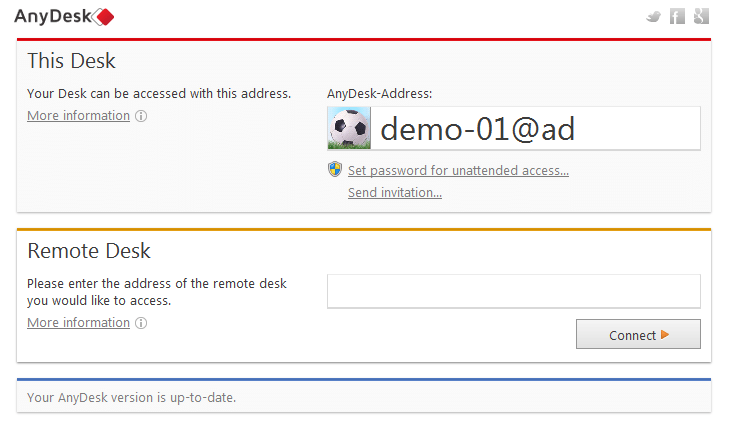Screen dimensions: 733x442
Task: Click the This Desk heading
Action: pyautogui.click(x=71, y=61)
